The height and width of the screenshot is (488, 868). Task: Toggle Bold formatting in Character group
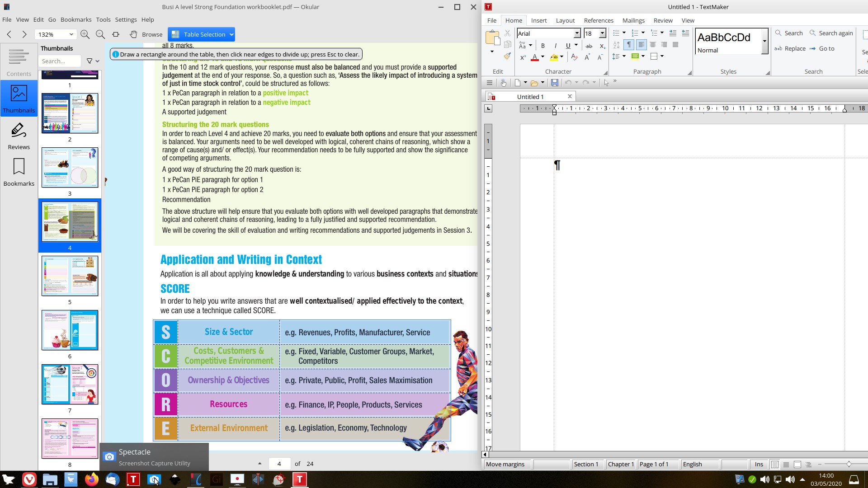coord(542,46)
